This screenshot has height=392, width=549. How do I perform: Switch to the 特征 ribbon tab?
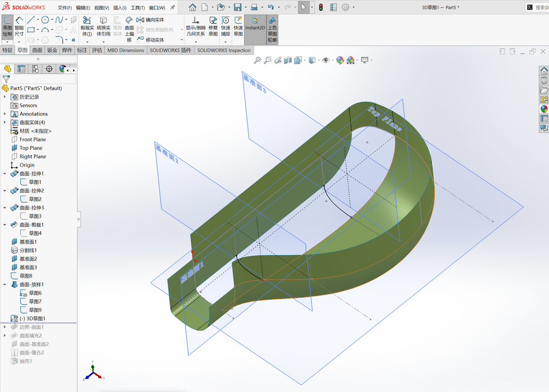[8, 50]
